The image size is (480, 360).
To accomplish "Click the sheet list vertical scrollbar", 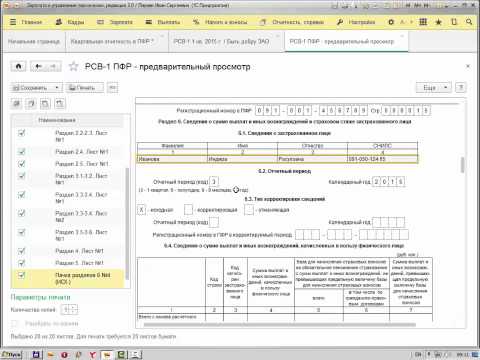I will (x=127, y=223).
